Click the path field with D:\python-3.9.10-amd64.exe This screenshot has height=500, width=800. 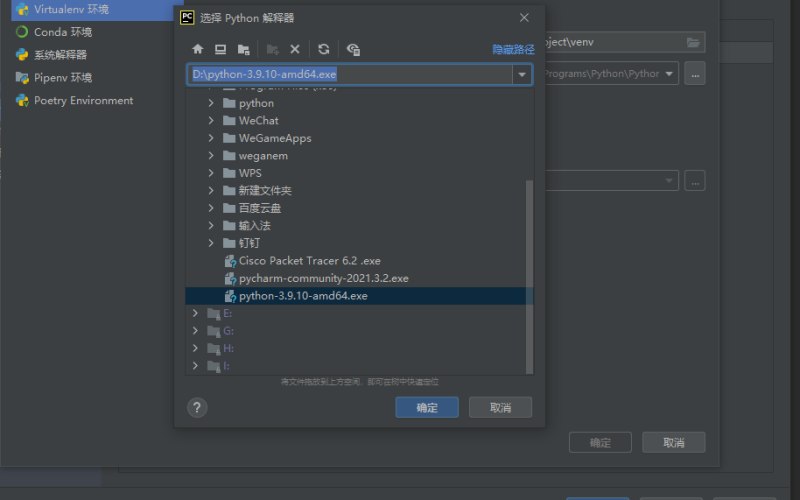(349, 74)
